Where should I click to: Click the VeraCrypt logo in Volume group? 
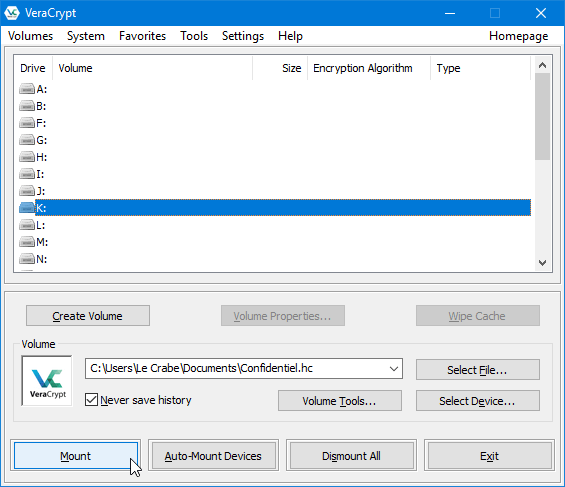[x=47, y=381]
